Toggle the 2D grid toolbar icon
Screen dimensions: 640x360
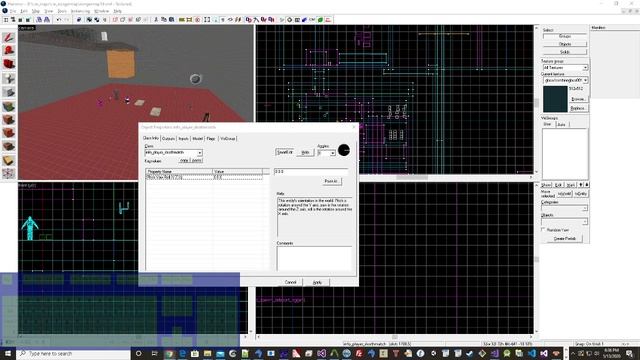pos(6,20)
